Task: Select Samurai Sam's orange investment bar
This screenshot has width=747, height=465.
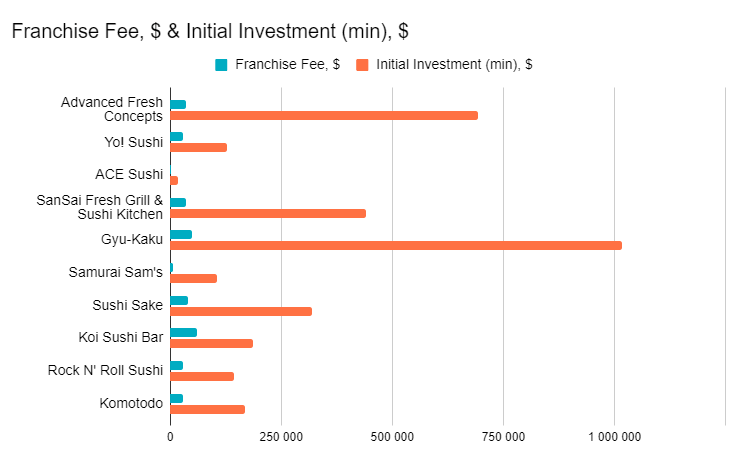Action: click(193, 278)
